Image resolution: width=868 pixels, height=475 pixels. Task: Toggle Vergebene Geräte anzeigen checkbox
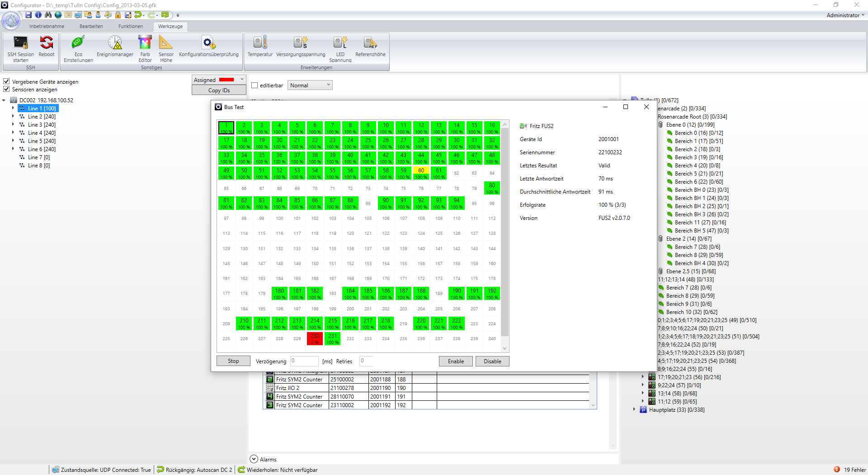click(x=6, y=81)
